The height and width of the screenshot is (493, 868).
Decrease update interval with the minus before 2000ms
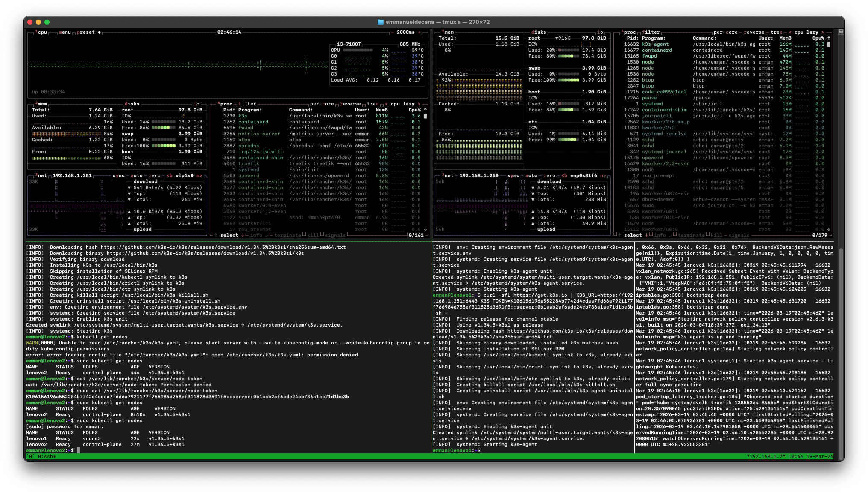[392, 32]
